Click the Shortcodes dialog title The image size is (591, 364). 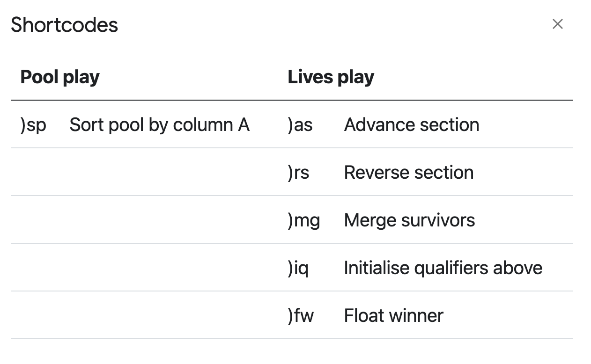click(x=65, y=25)
